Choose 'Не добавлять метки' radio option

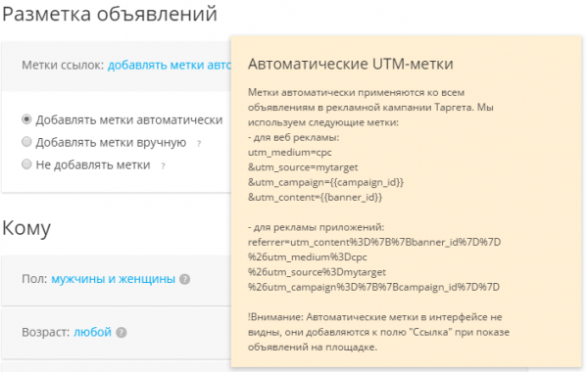coord(26,164)
